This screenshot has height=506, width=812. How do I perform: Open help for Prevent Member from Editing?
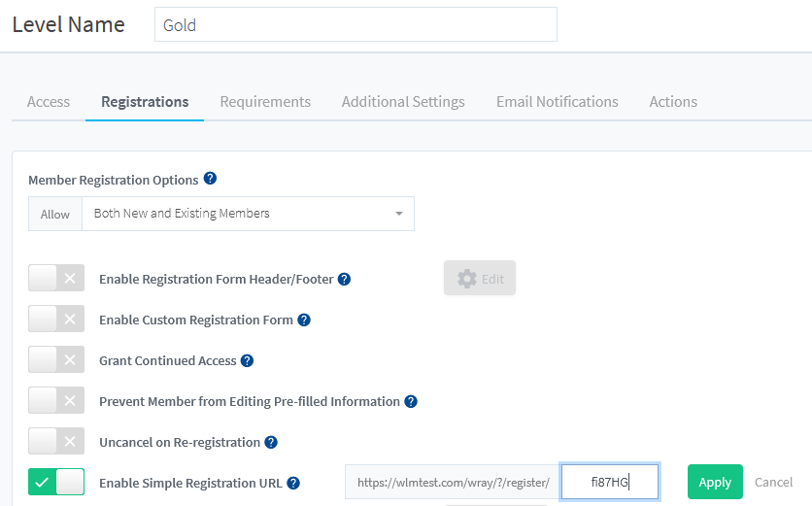411,402
